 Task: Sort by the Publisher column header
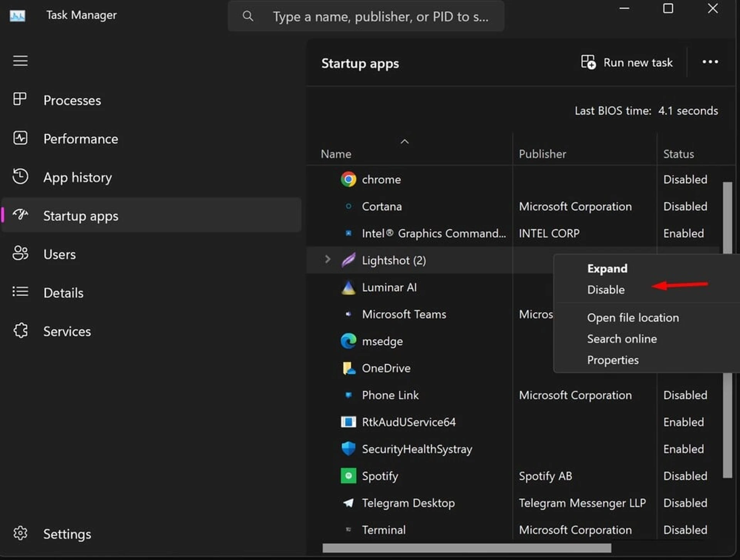542,154
